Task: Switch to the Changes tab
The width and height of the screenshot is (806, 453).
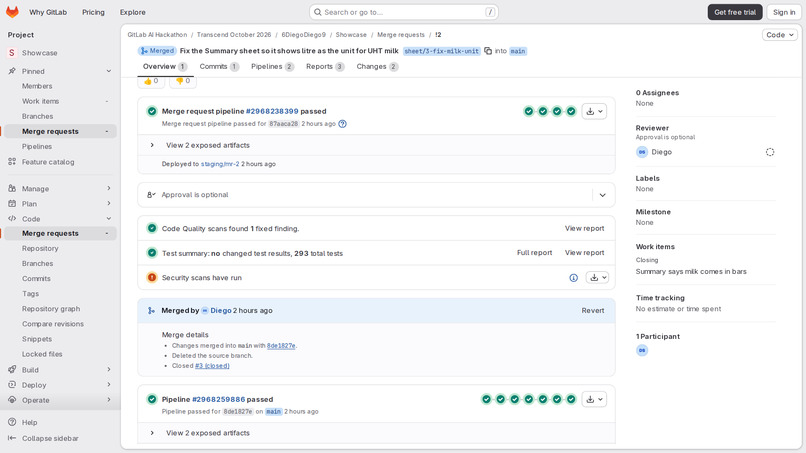Action: [x=377, y=66]
